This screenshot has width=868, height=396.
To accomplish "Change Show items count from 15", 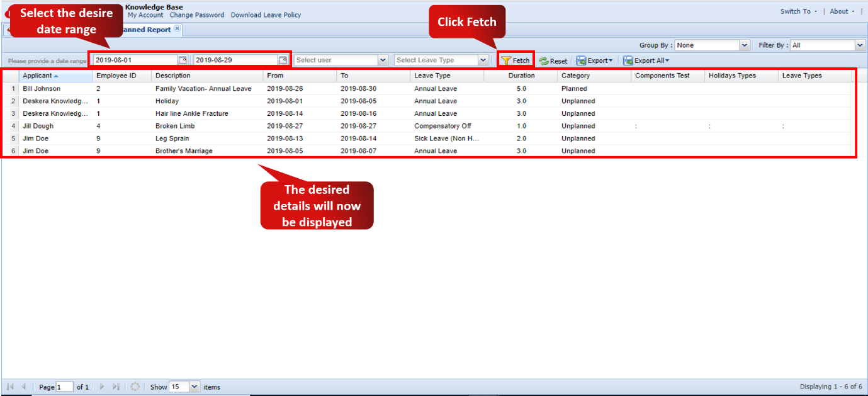I will coord(194,387).
